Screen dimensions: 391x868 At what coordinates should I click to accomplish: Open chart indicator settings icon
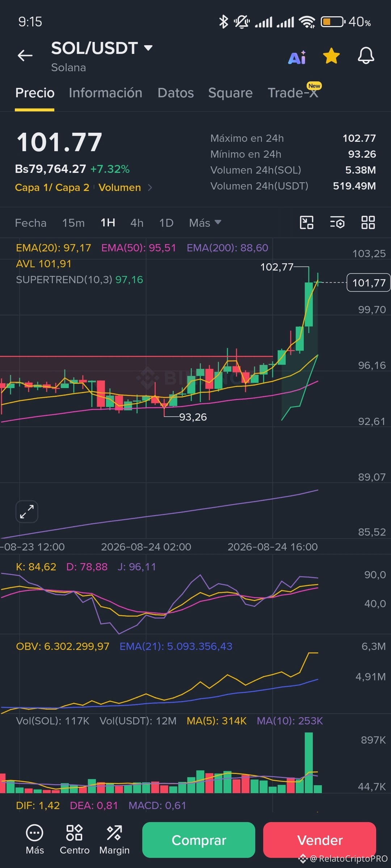click(337, 222)
